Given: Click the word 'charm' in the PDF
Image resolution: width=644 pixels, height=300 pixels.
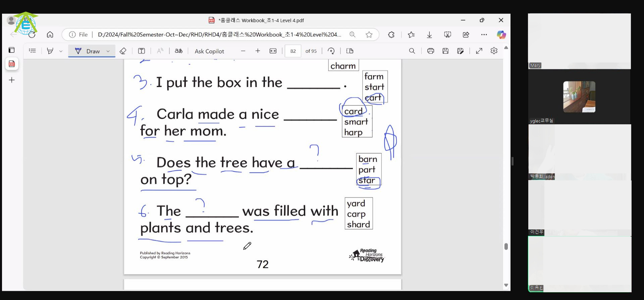Looking at the screenshot, I should click(343, 66).
